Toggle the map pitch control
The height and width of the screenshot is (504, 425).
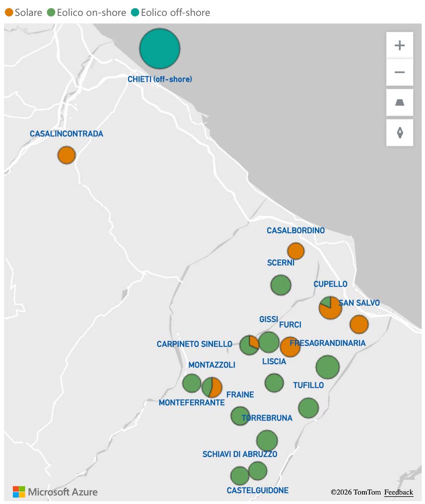click(399, 102)
